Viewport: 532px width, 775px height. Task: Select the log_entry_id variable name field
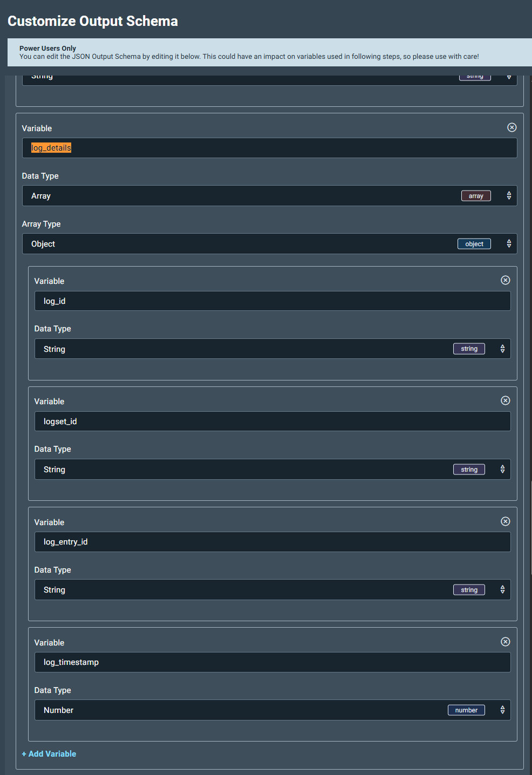pos(272,542)
